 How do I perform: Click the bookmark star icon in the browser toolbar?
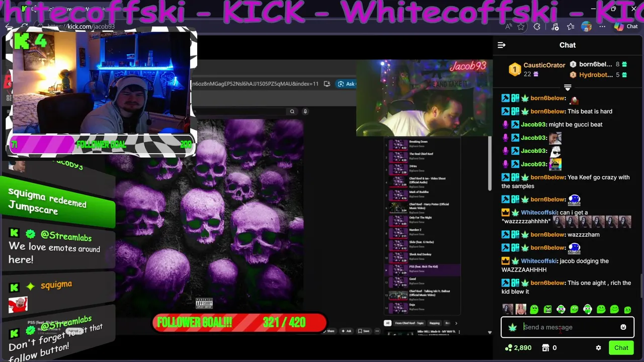tap(521, 27)
